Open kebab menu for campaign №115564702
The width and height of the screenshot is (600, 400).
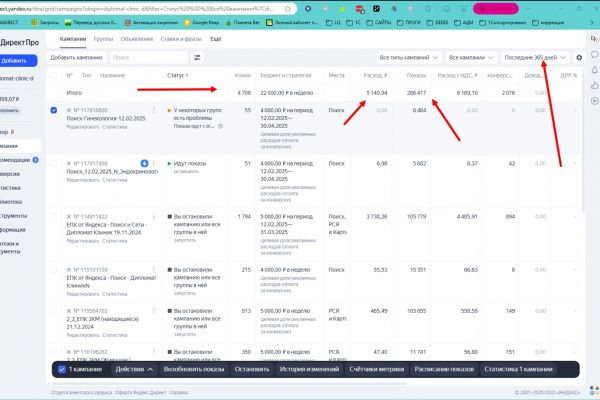coord(154,311)
